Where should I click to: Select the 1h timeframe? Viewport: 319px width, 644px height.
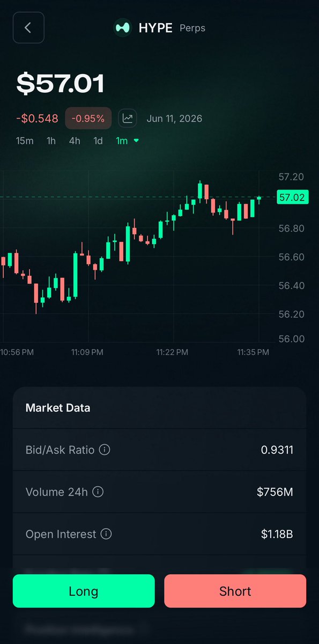(51, 141)
